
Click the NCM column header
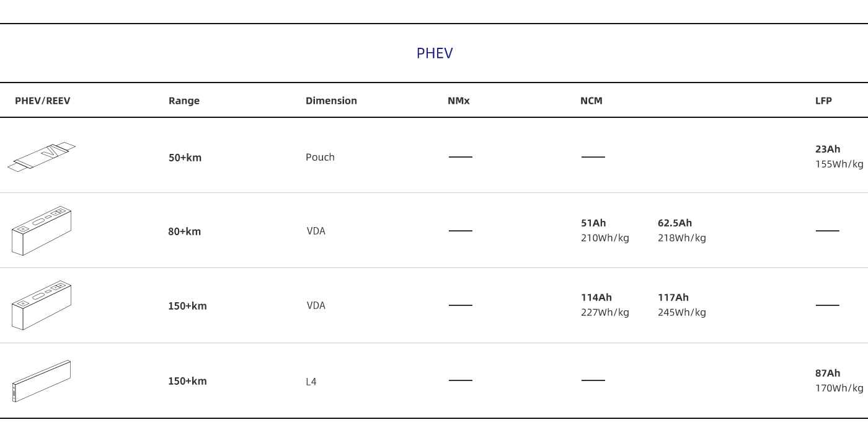pos(591,101)
